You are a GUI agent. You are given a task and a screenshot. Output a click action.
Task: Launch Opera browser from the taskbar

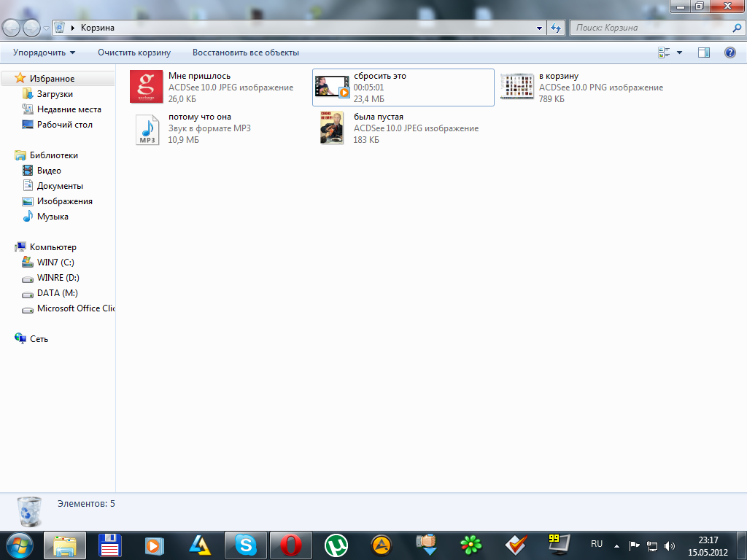(x=291, y=545)
